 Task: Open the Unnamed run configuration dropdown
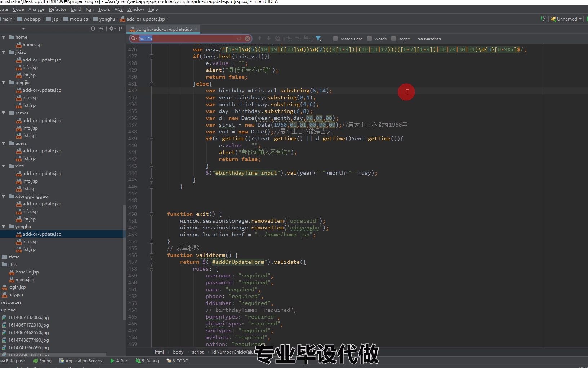566,19
